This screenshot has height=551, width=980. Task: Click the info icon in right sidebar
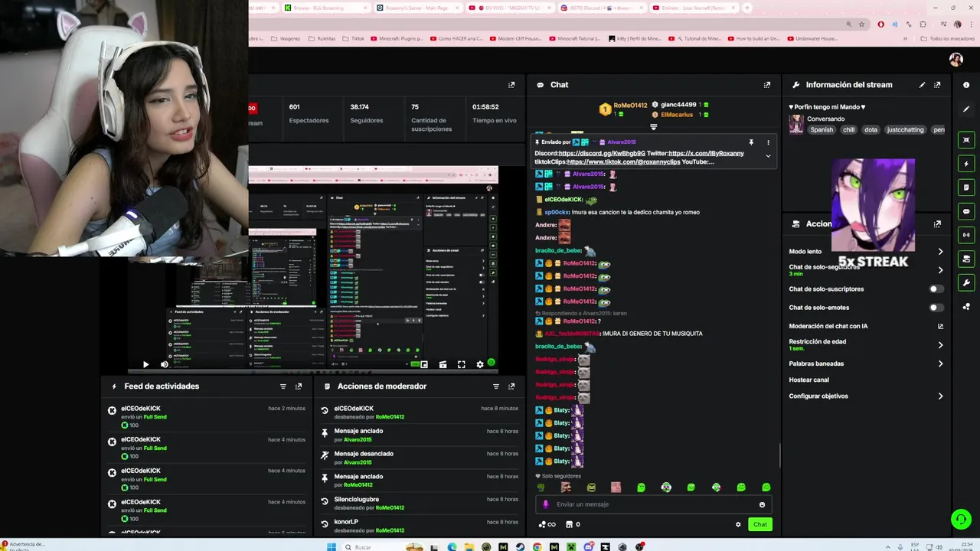pos(966,85)
